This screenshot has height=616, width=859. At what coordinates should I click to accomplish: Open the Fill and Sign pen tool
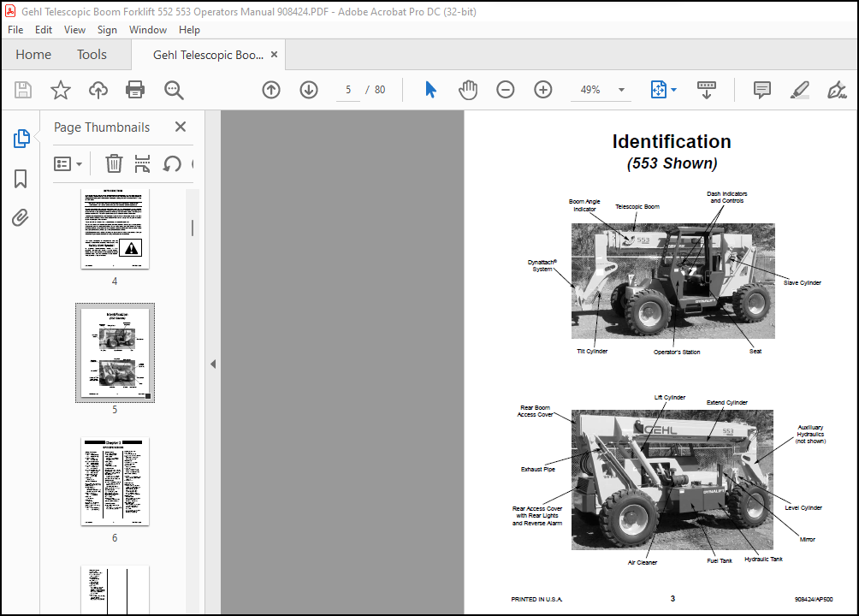tap(837, 89)
